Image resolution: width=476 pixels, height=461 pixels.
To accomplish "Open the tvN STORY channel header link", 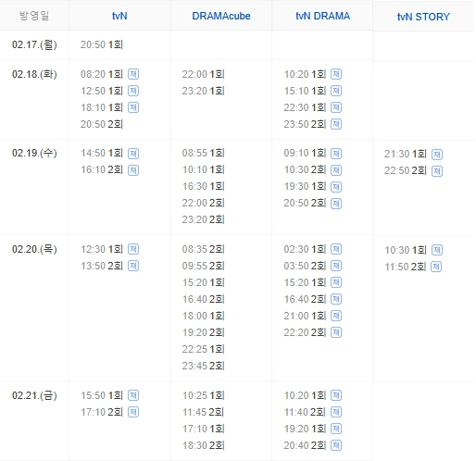I will (x=423, y=17).
